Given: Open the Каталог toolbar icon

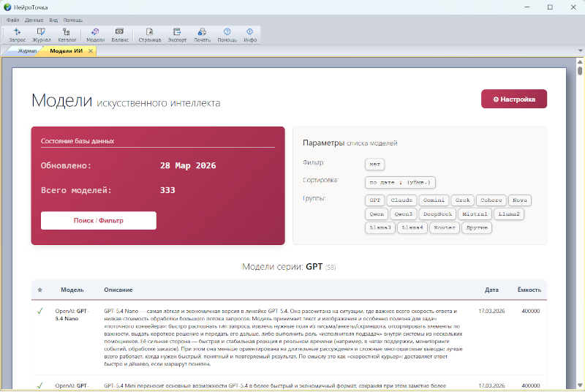Looking at the screenshot, I should (x=67, y=35).
